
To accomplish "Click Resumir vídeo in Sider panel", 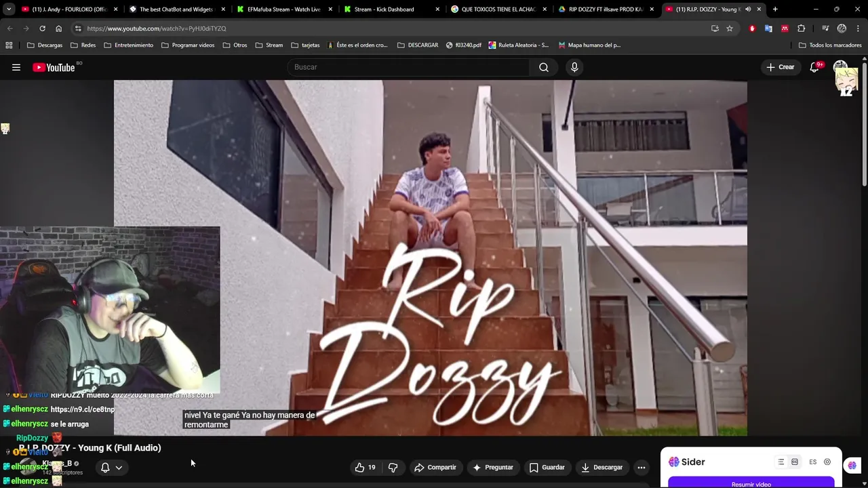I will 751,483.
